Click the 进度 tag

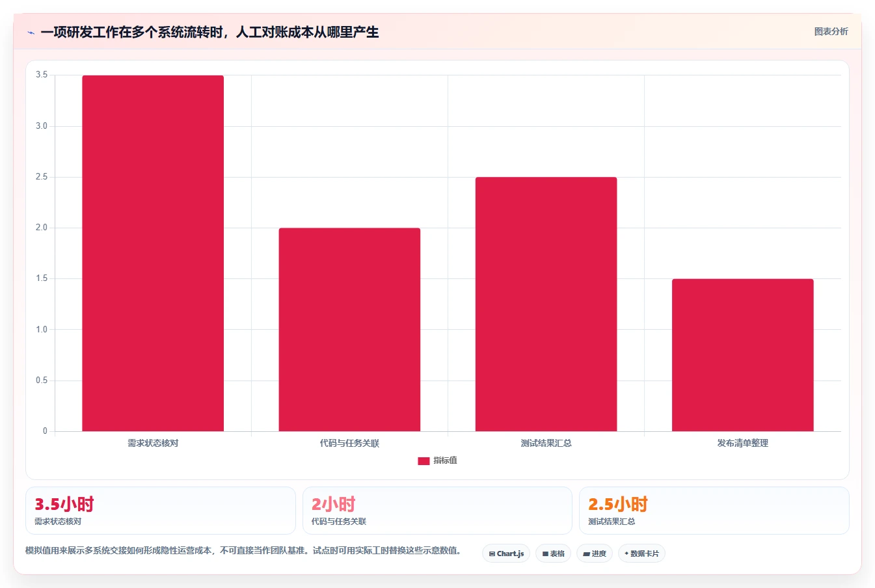click(x=595, y=554)
